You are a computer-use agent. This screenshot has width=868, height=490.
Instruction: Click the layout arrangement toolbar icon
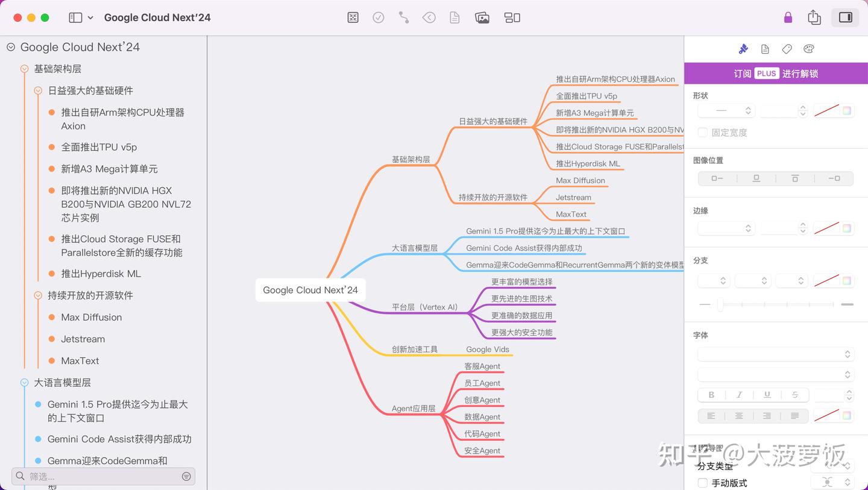coord(512,17)
